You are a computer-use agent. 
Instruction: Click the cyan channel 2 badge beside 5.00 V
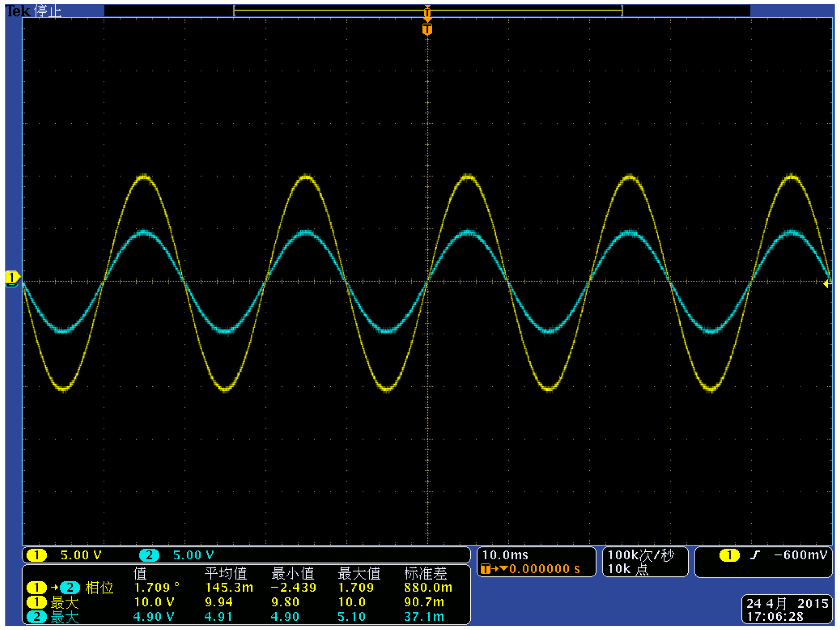pyautogui.click(x=149, y=555)
